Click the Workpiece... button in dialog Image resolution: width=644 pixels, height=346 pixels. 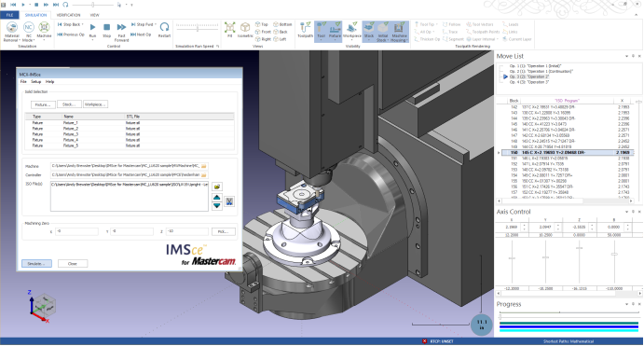[x=95, y=104]
